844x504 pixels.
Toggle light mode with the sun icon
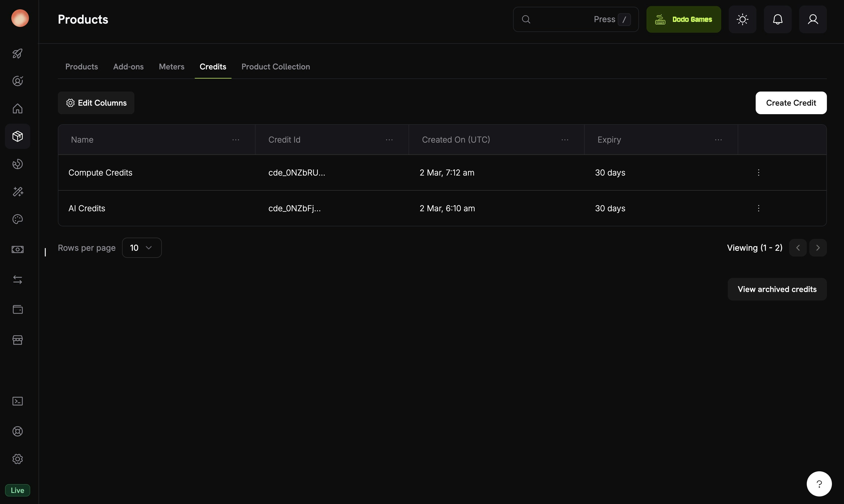pyautogui.click(x=742, y=19)
